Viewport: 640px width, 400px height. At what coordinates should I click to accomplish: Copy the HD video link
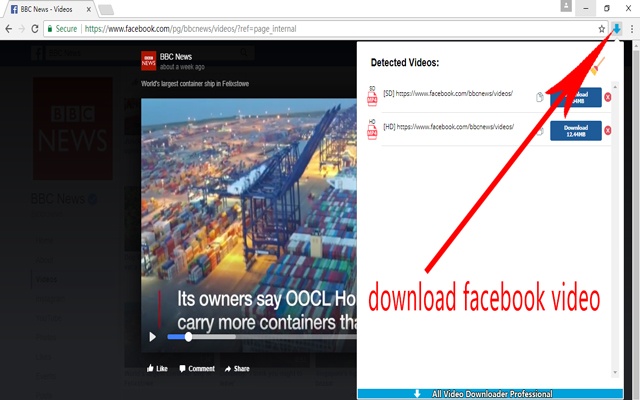540,131
